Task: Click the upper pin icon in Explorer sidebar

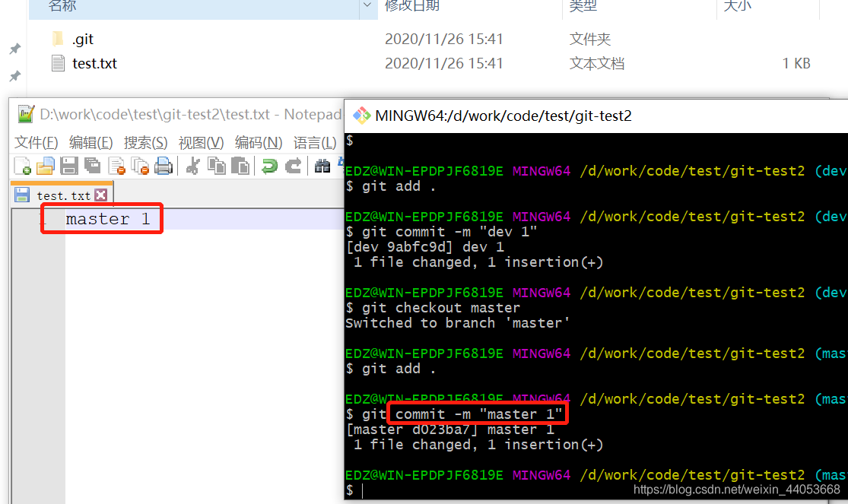Action: (x=15, y=49)
